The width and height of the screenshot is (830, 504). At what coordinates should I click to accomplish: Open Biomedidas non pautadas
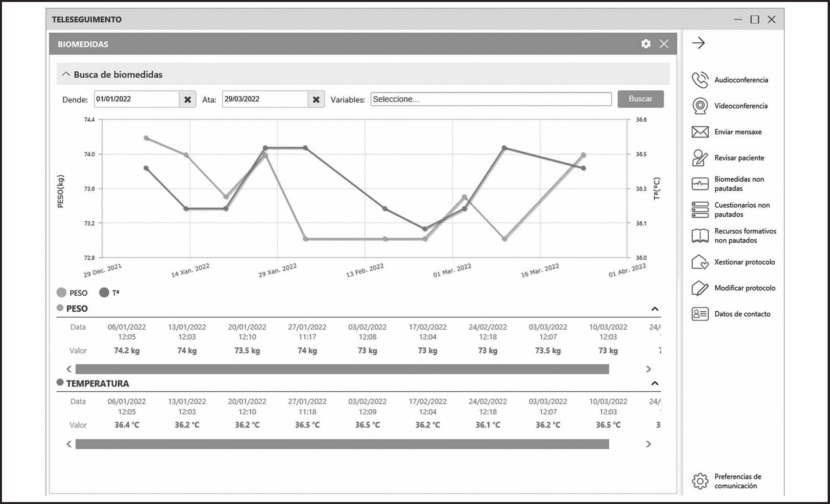pos(700,184)
